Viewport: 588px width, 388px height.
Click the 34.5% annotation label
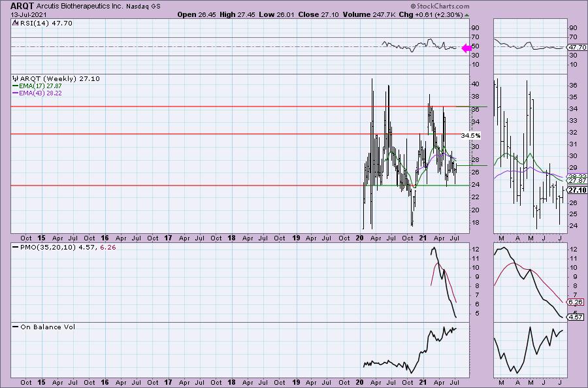tap(470, 136)
